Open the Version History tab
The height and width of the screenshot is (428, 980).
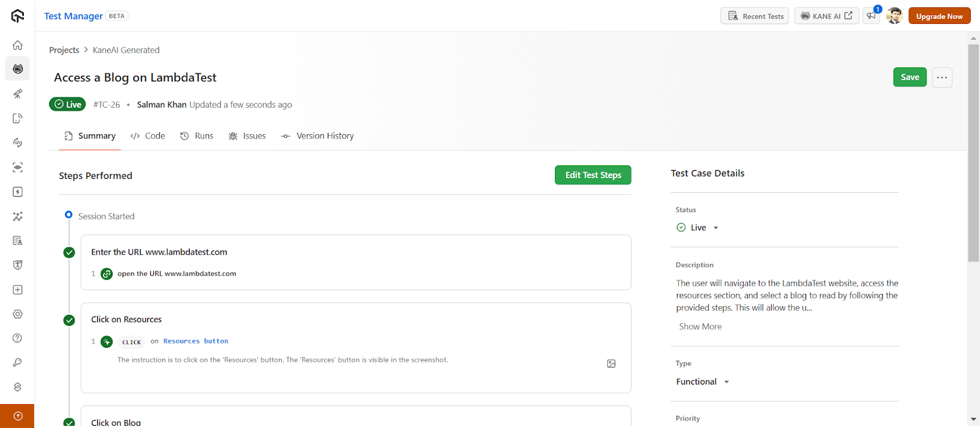[x=317, y=136]
